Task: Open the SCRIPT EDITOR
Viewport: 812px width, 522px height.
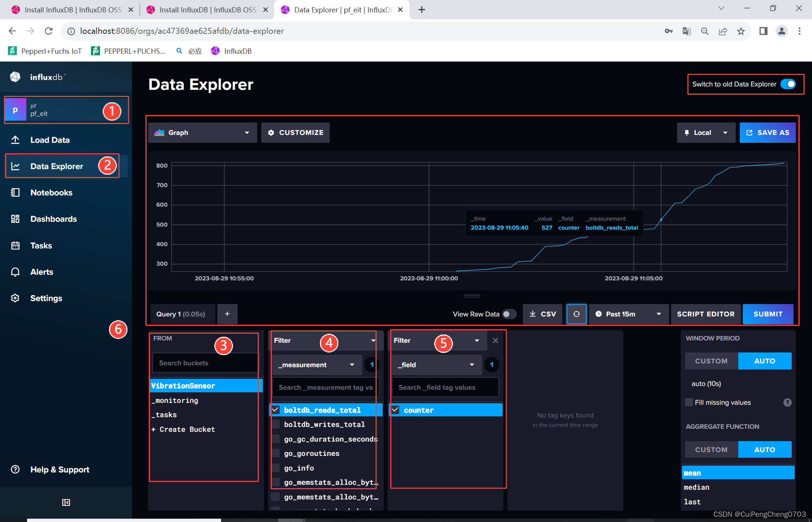Action: 705,314
